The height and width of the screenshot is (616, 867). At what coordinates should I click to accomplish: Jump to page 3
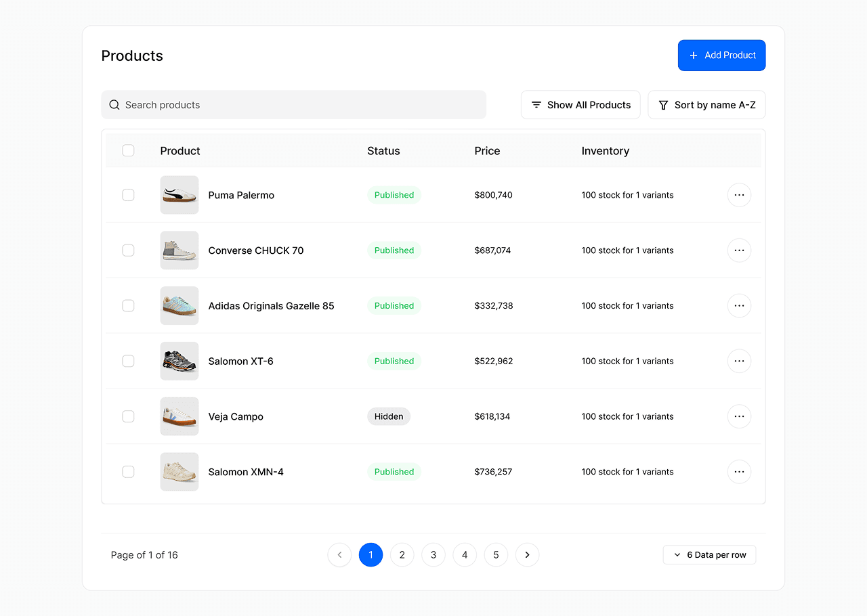pos(433,555)
